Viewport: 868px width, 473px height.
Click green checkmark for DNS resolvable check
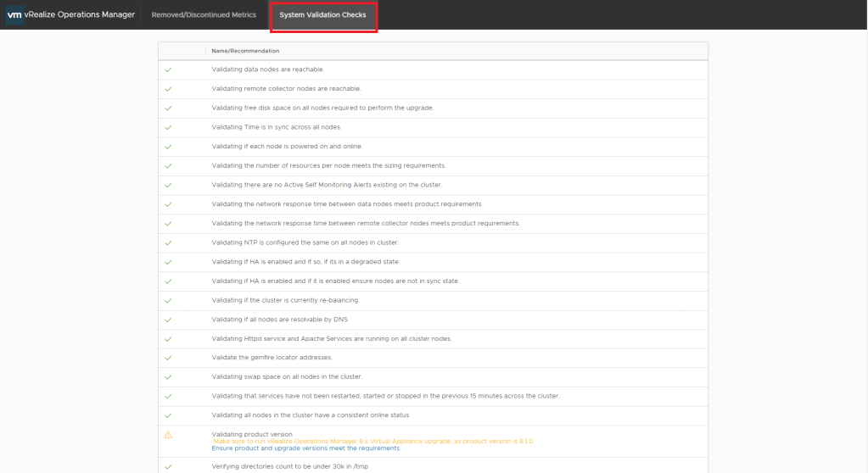point(168,320)
